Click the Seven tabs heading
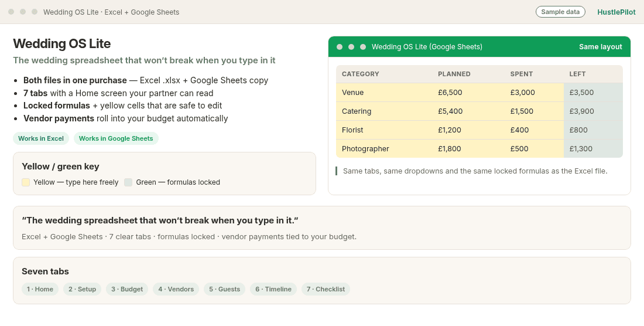The image size is (644, 326). (45, 271)
